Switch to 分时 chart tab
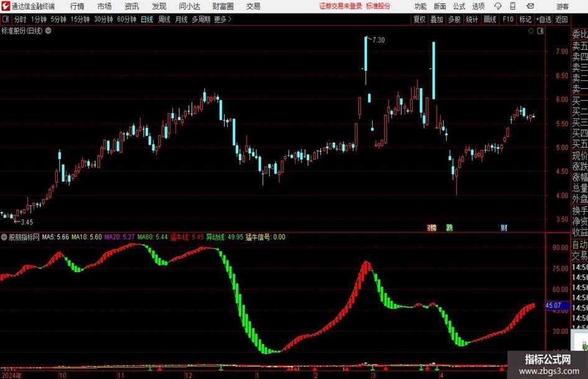The width and height of the screenshot is (588, 379). click(20, 19)
